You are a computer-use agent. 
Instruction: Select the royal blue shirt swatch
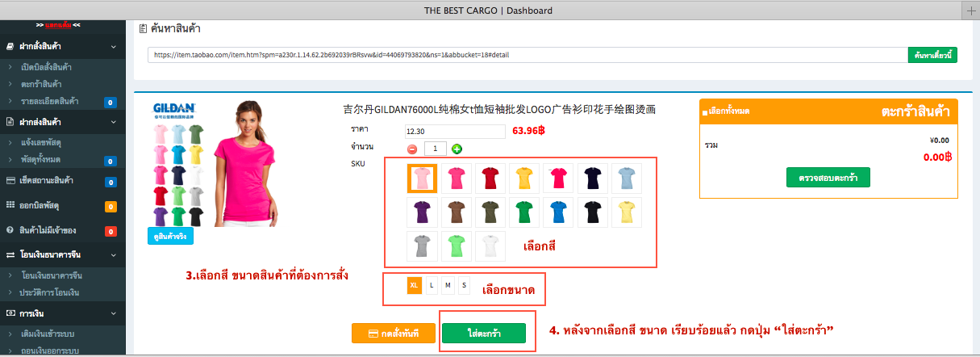point(557,212)
